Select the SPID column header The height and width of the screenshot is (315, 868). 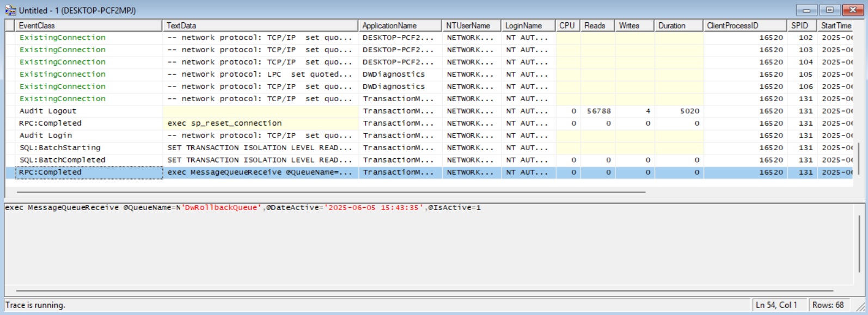(801, 26)
